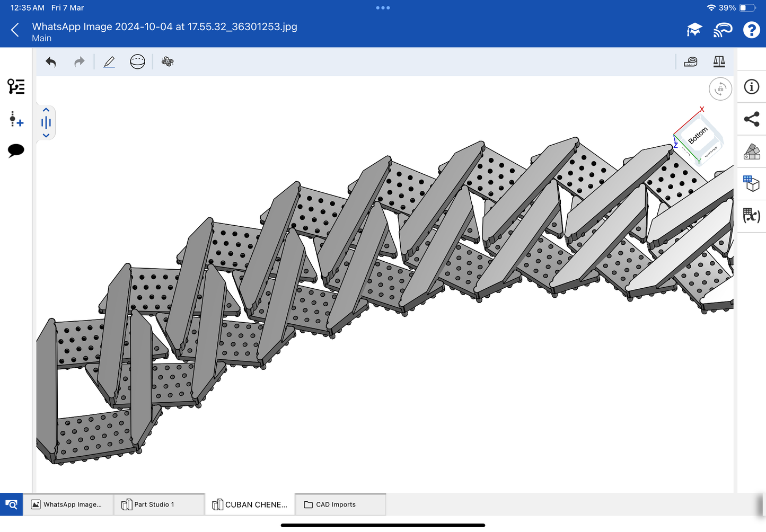Open the document info panel
Viewport: 766px width, 532px height.
coord(751,87)
